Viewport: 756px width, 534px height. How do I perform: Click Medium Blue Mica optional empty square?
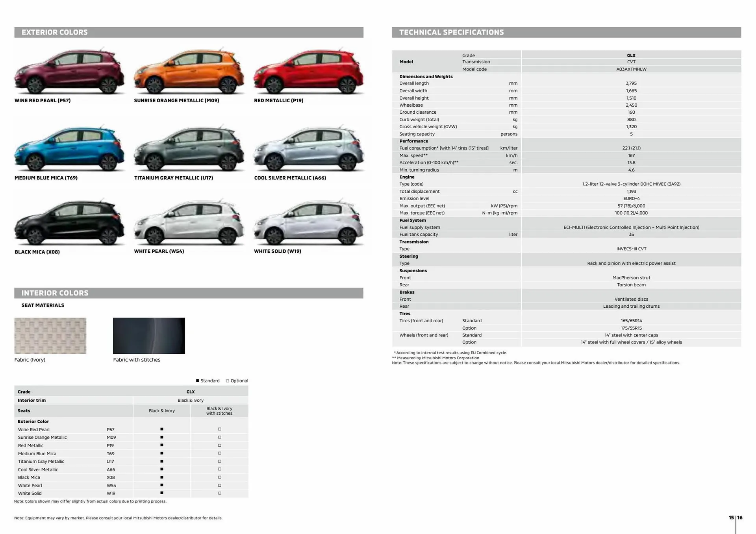tap(220, 453)
